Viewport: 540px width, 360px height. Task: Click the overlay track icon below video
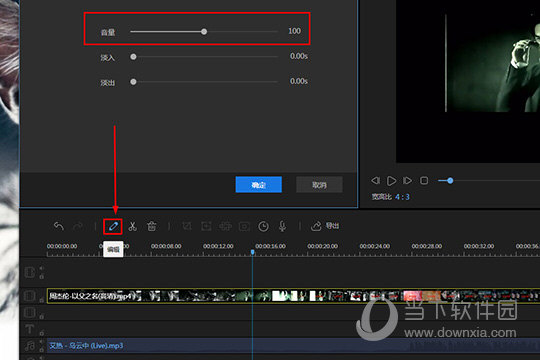(30, 312)
